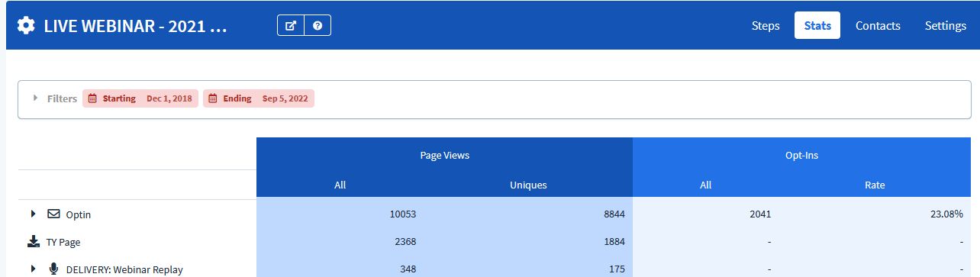Click the TY Page step name
Image resolution: width=980 pixels, height=277 pixels.
coord(63,242)
